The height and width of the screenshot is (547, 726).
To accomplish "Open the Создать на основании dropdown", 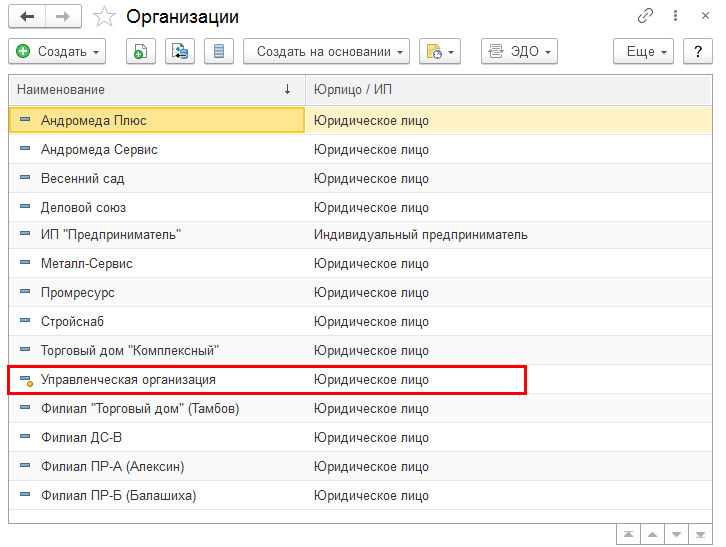I will [326, 51].
